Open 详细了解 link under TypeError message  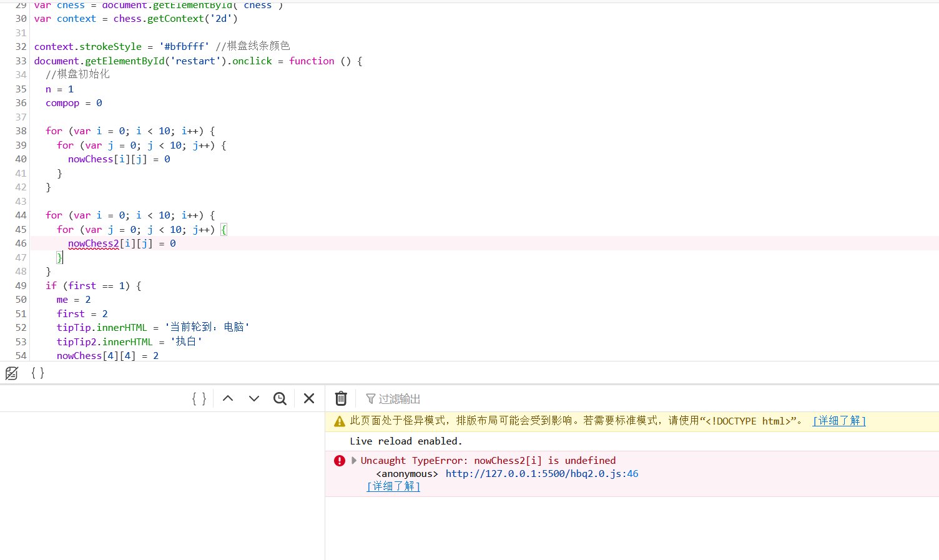pyautogui.click(x=393, y=486)
